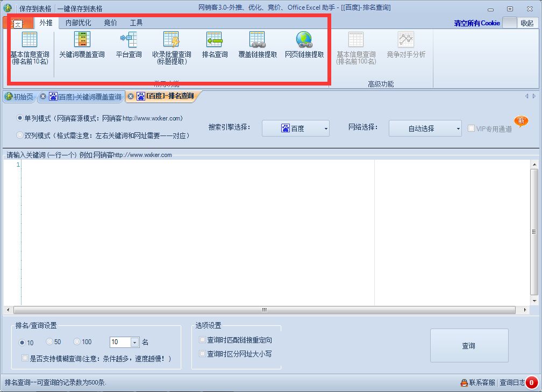Image resolution: width=542 pixels, height=392 pixels.
Task: Click the horizontal scrollbar thumb
Action: point(264,310)
